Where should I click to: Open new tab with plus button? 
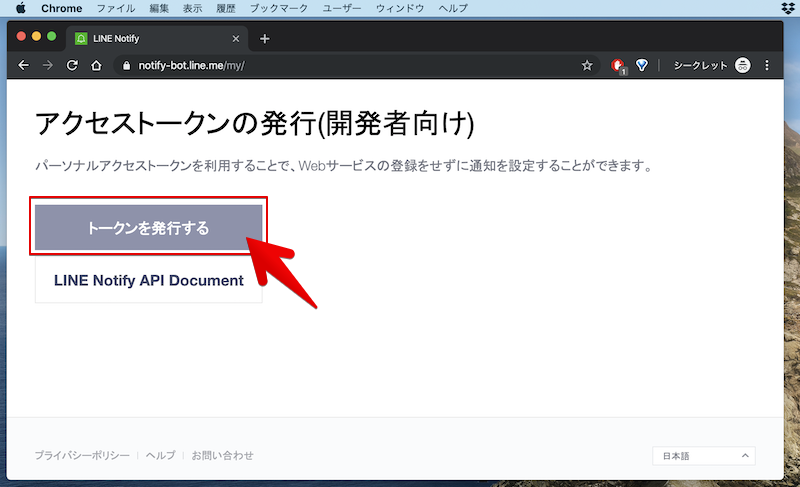click(x=264, y=39)
